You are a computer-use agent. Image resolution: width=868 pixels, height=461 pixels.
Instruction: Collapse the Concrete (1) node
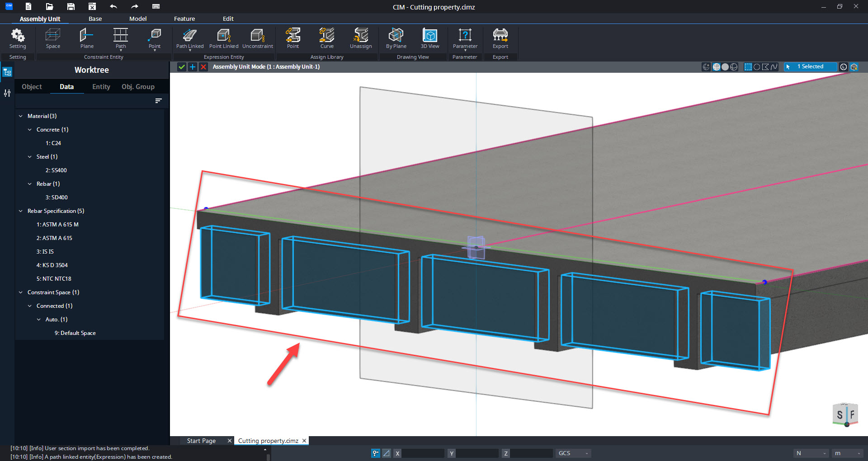pyautogui.click(x=30, y=130)
